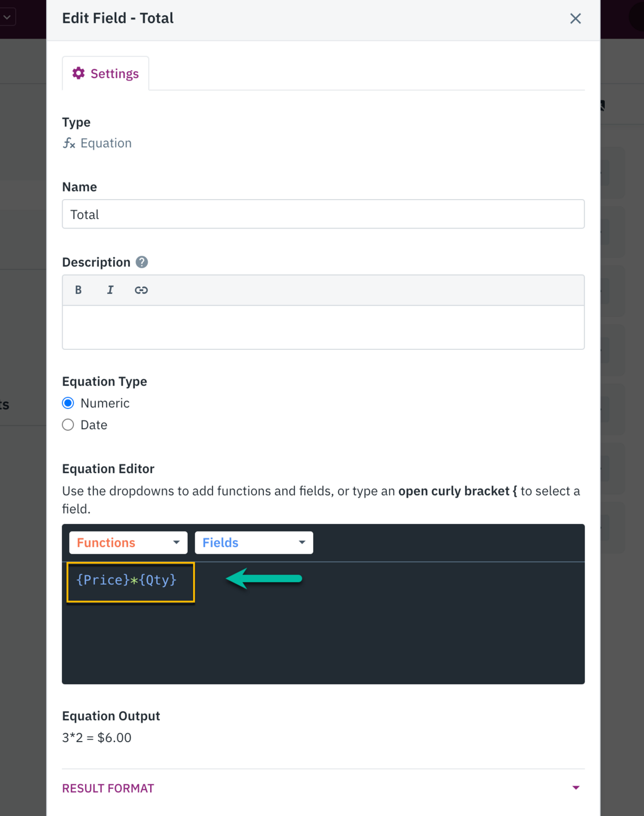Click the insert link icon
This screenshot has height=816, width=644.
click(x=141, y=290)
